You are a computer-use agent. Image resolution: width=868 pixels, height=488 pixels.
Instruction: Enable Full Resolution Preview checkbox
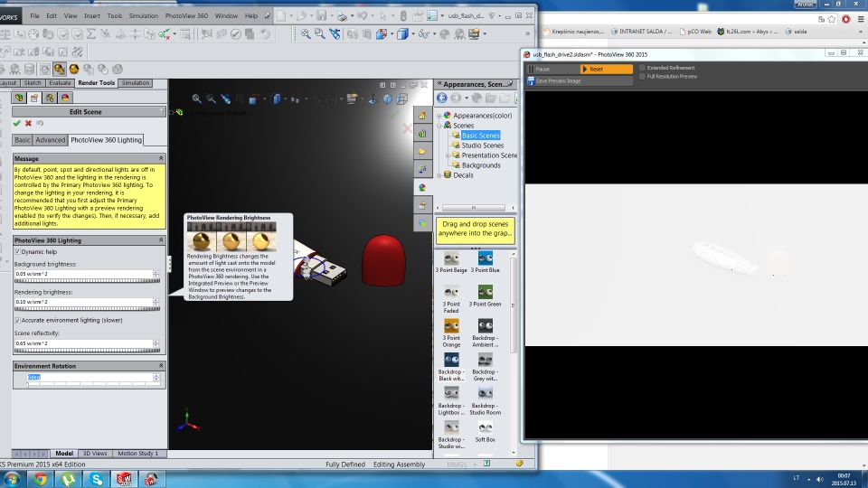tap(642, 76)
